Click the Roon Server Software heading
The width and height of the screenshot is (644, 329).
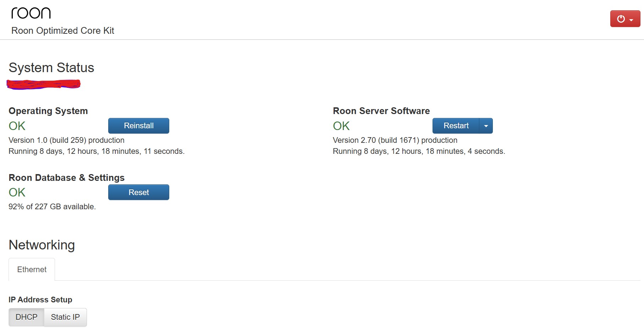click(381, 111)
